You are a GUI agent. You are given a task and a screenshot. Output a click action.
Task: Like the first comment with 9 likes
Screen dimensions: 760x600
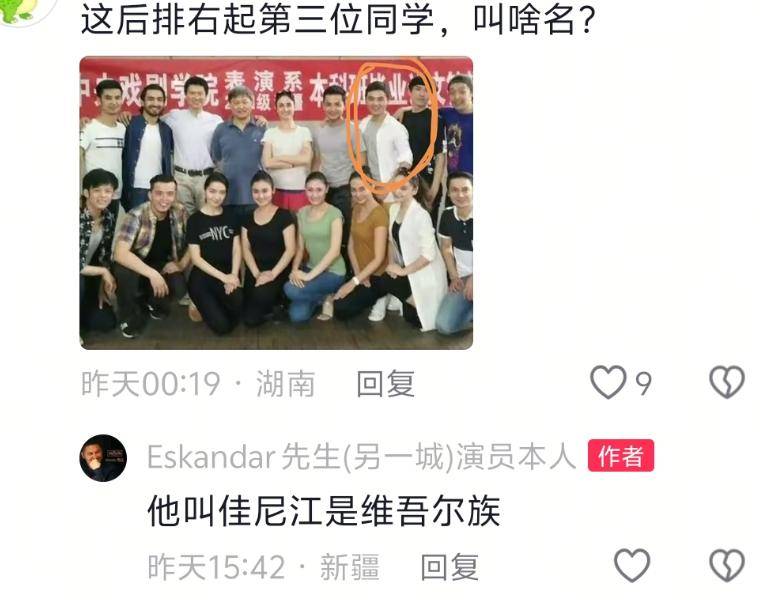click(x=608, y=383)
